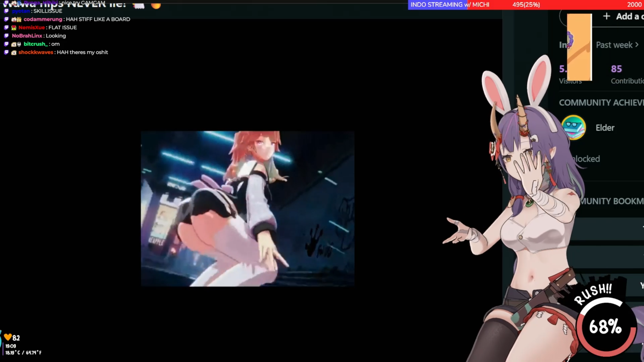Viewport: 644px width, 362px height.
Task: Click the shockkwaves username in chat
Action: pos(36,52)
